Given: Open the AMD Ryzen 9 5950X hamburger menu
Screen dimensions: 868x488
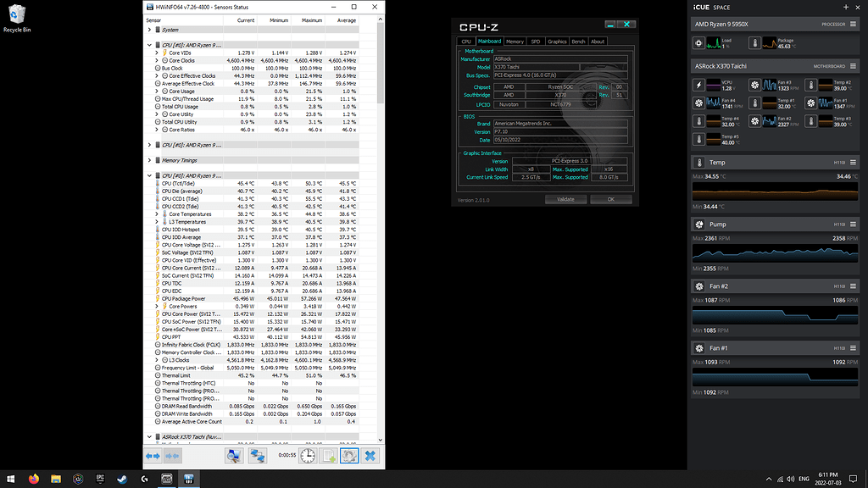Looking at the screenshot, I should pos(858,25).
